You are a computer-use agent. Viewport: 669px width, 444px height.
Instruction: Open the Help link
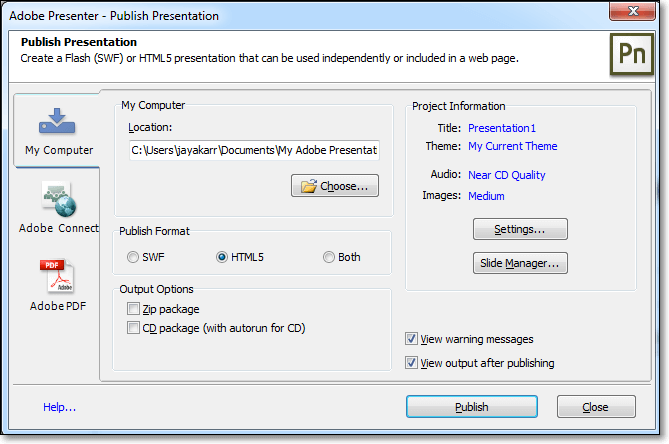point(59,407)
